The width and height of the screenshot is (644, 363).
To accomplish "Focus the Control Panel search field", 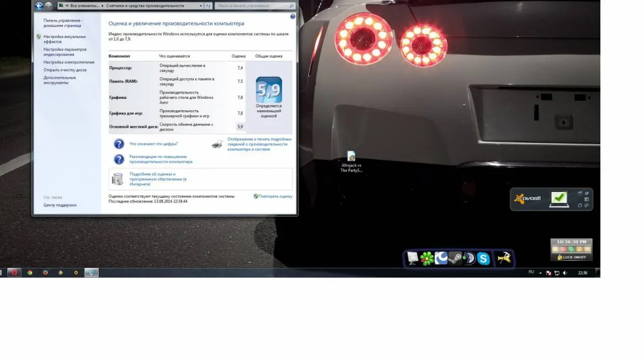I will 254,6.
